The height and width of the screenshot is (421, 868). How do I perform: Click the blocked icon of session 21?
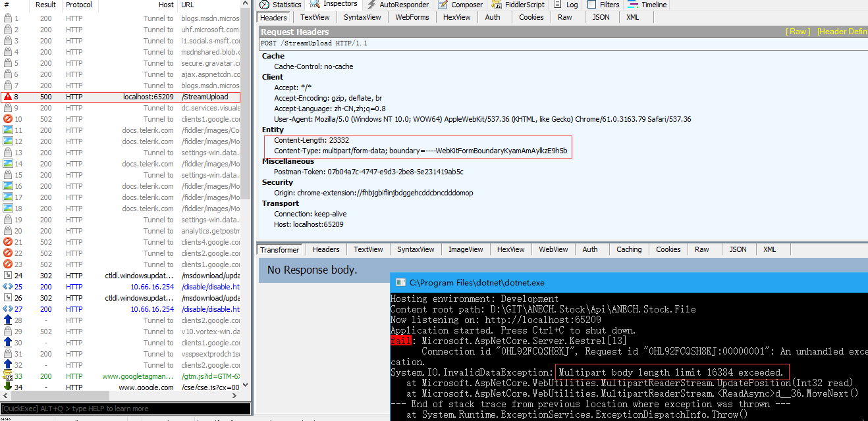8,242
